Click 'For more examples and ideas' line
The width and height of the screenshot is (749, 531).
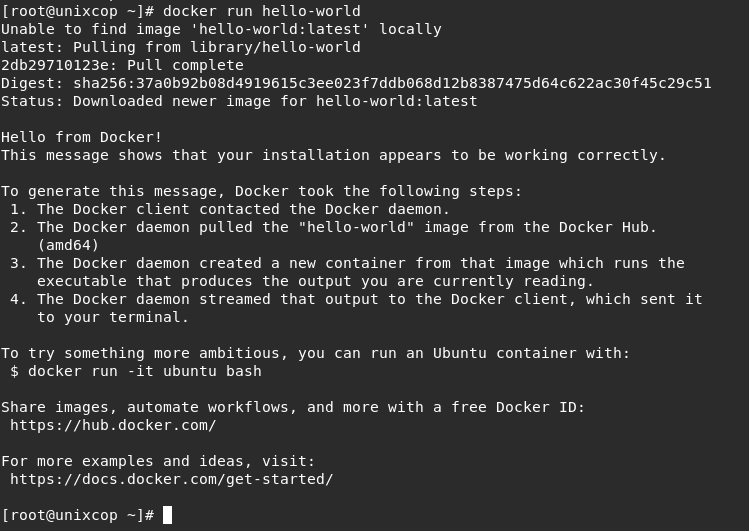point(158,461)
